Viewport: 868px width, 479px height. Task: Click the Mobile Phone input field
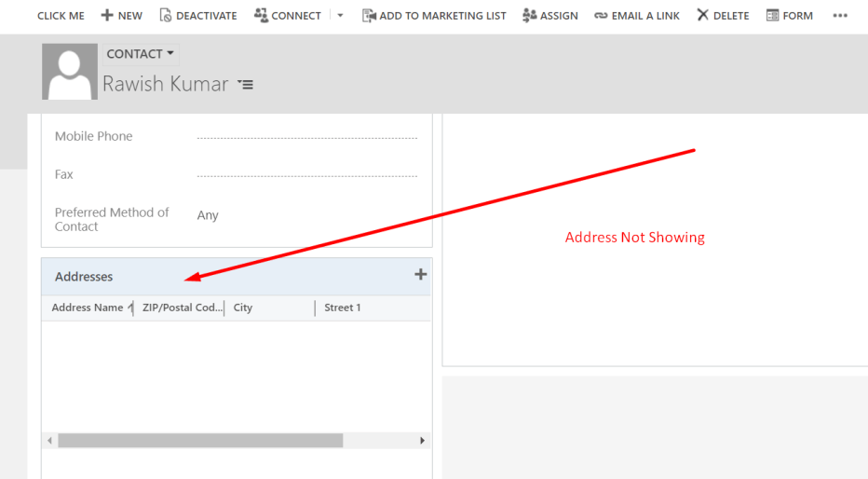(307, 136)
